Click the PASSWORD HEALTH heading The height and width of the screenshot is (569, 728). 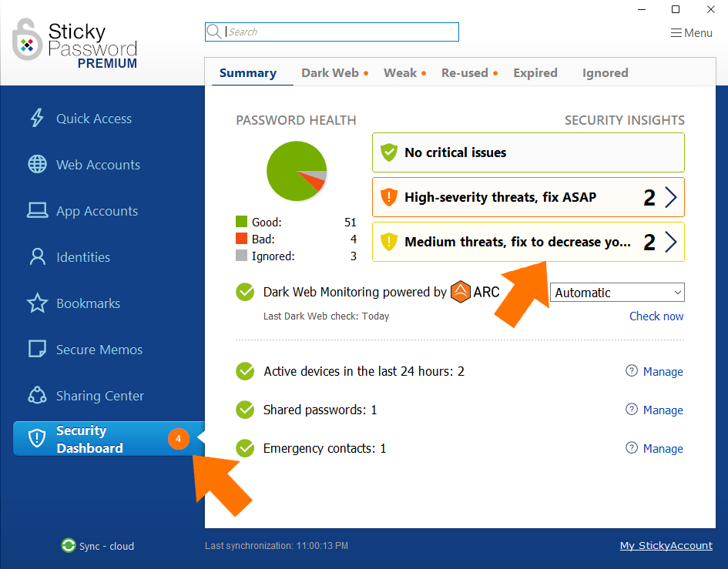296,120
